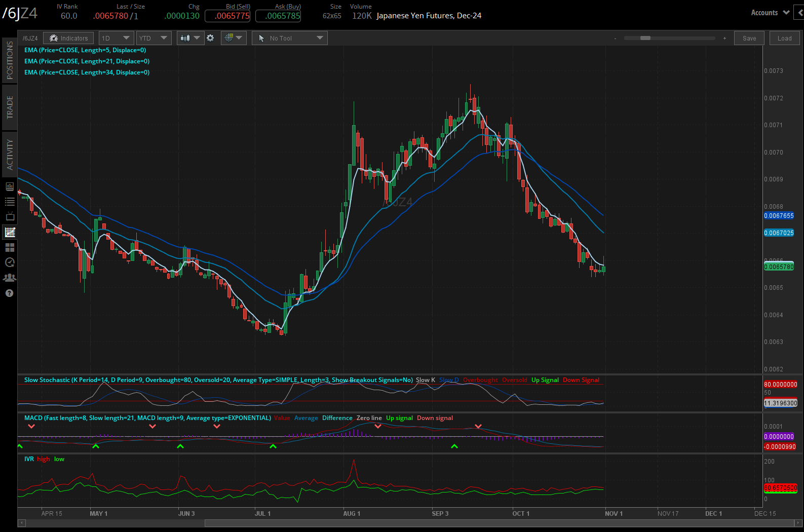
Task: Open the help question mark icon
Action: [x=10, y=293]
